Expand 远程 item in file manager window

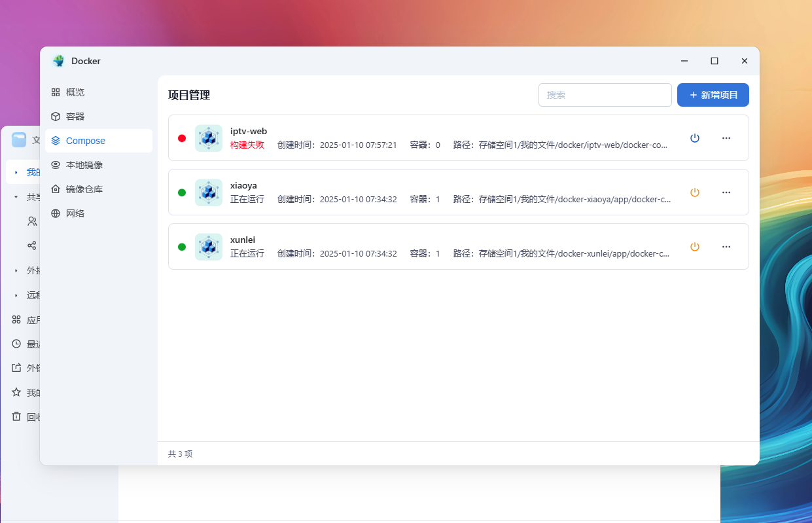pyautogui.click(x=16, y=295)
